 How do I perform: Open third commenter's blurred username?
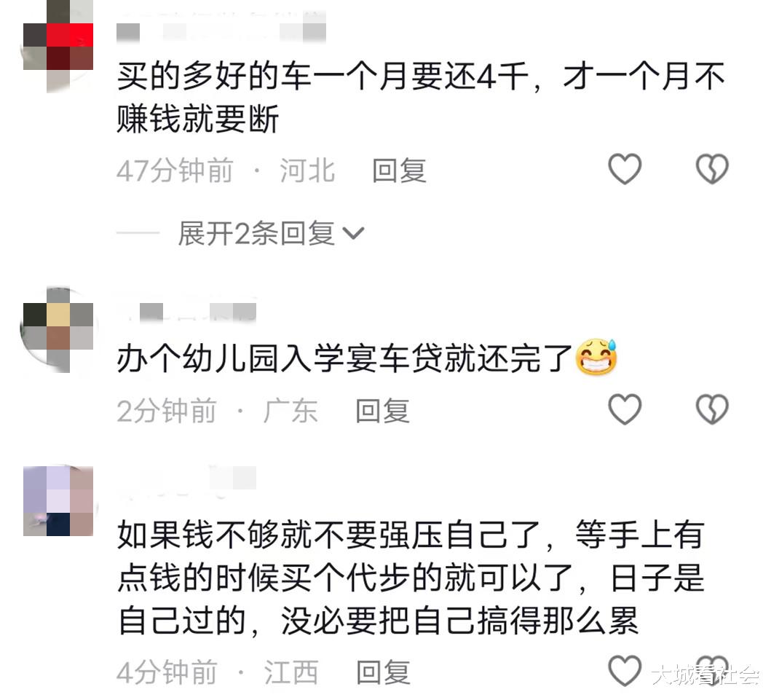pyautogui.click(x=187, y=479)
